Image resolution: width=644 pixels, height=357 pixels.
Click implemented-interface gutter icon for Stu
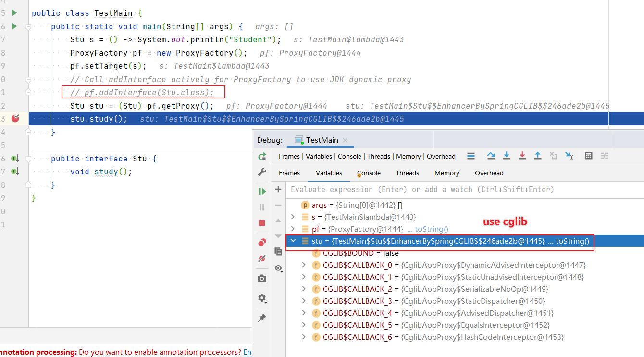(15, 159)
